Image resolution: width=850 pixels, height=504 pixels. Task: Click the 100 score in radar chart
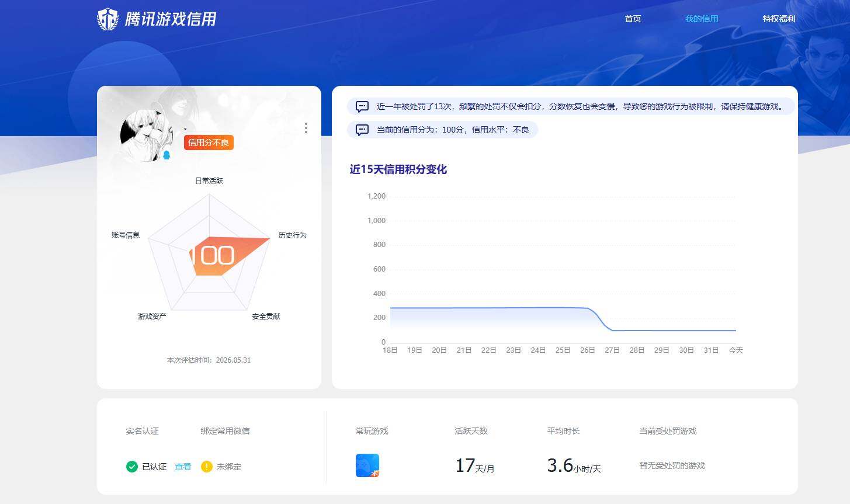click(x=211, y=255)
